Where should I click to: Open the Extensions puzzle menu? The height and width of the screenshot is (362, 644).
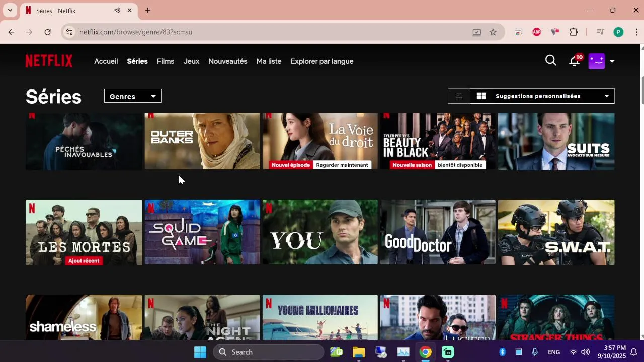pyautogui.click(x=574, y=32)
